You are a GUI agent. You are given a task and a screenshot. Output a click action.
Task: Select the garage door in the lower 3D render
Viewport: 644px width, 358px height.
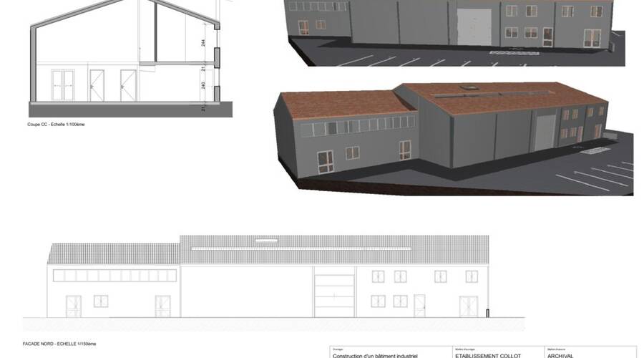(x=545, y=133)
